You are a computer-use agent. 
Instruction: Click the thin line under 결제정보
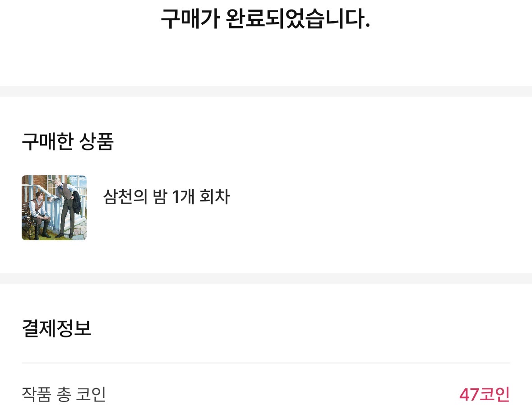coord(266,363)
